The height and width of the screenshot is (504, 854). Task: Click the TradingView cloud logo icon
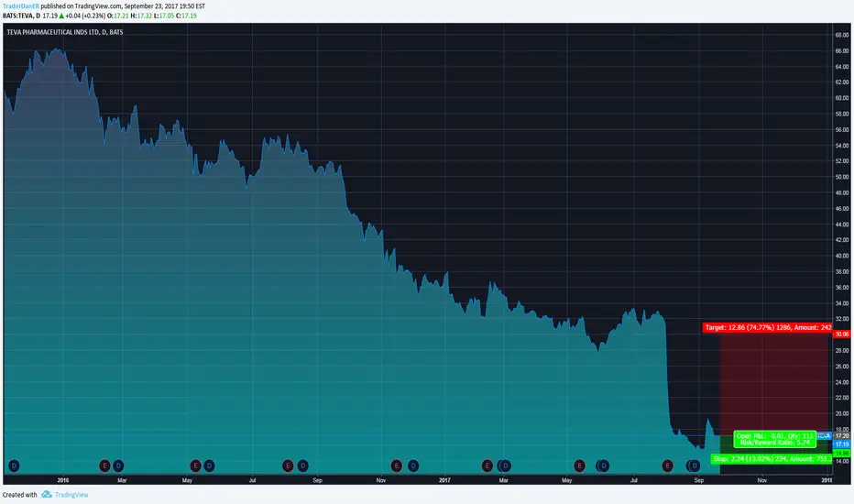click(x=47, y=494)
